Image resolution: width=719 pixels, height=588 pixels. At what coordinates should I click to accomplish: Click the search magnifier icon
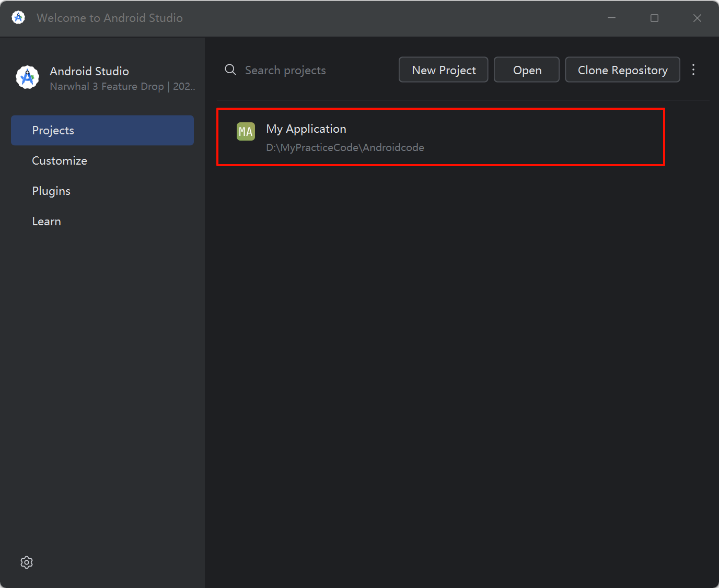pos(230,70)
